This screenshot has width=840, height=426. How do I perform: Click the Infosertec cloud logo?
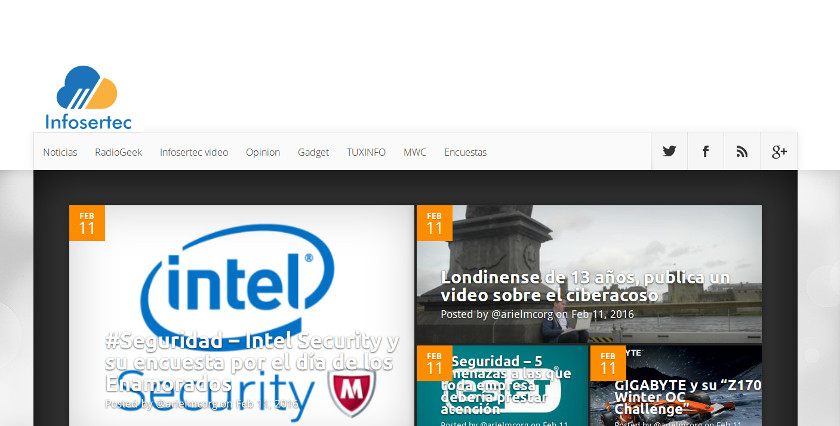coord(87,98)
